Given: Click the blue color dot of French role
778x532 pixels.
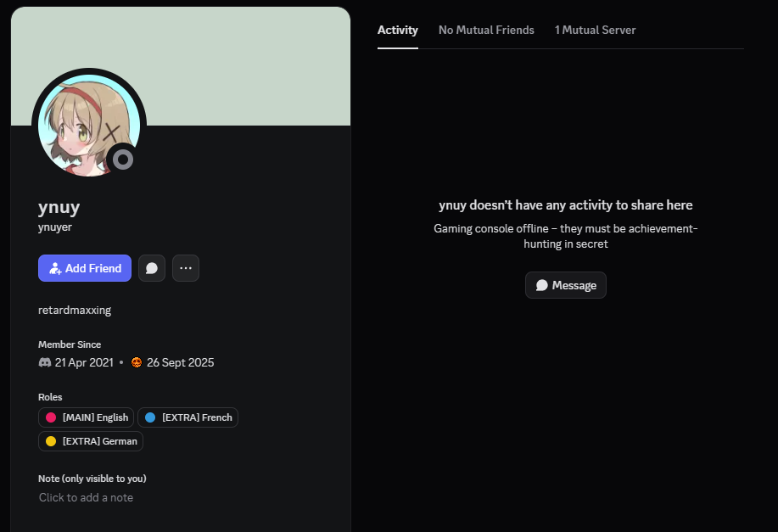Looking at the screenshot, I should (150, 417).
